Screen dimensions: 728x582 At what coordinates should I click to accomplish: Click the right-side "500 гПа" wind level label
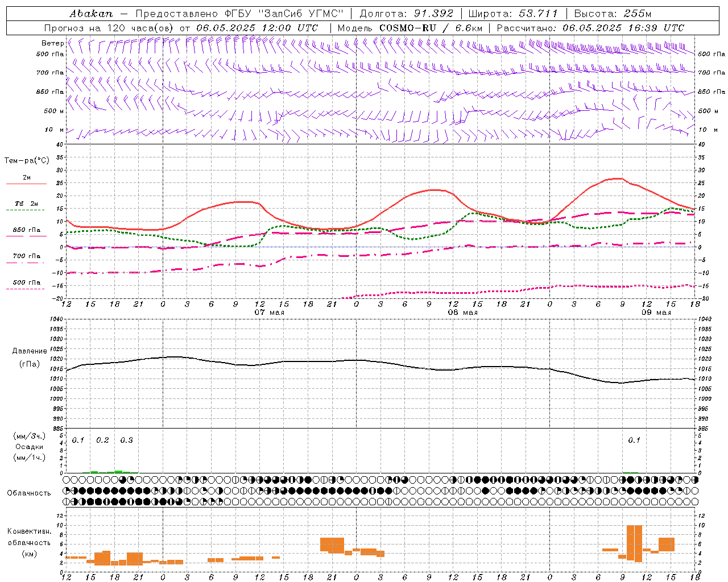tap(712, 54)
